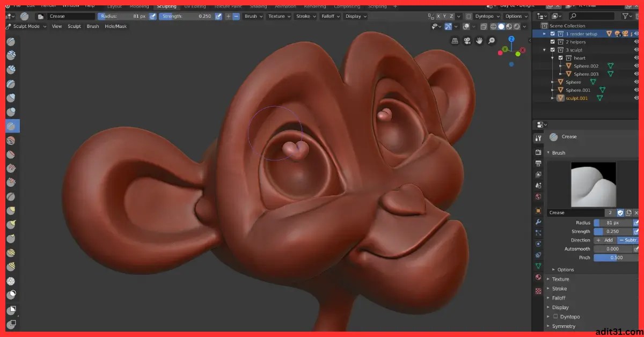
Task: Open the Brush dropdown in tool header
Action: pyautogui.click(x=254, y=16)
